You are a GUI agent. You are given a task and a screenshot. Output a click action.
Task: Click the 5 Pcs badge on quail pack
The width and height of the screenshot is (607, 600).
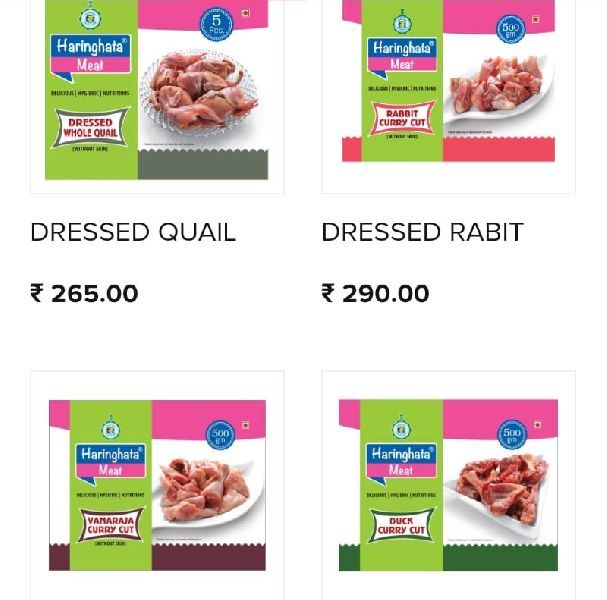(x=216, y=24)
